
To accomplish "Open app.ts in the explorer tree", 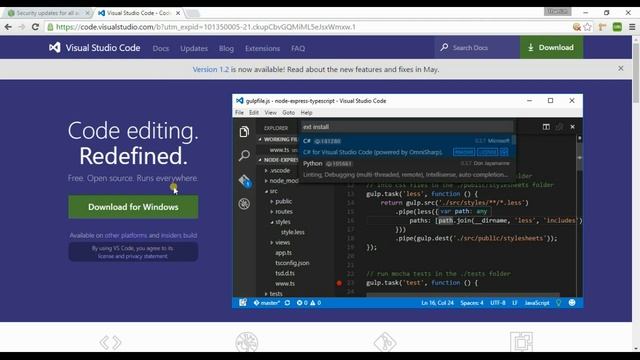I will coord(283,253).
